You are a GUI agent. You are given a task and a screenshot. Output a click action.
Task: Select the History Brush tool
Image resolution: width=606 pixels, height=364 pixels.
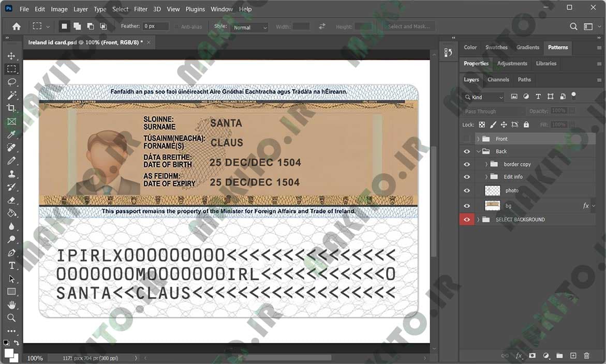point(11,187)
